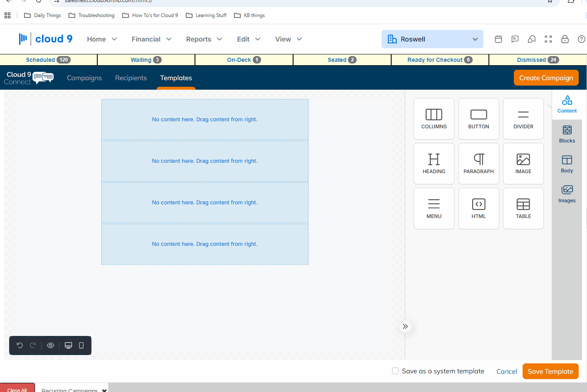Click the Save Template button
This screenshot has width=587, height=392.
[x=550, y=371]
